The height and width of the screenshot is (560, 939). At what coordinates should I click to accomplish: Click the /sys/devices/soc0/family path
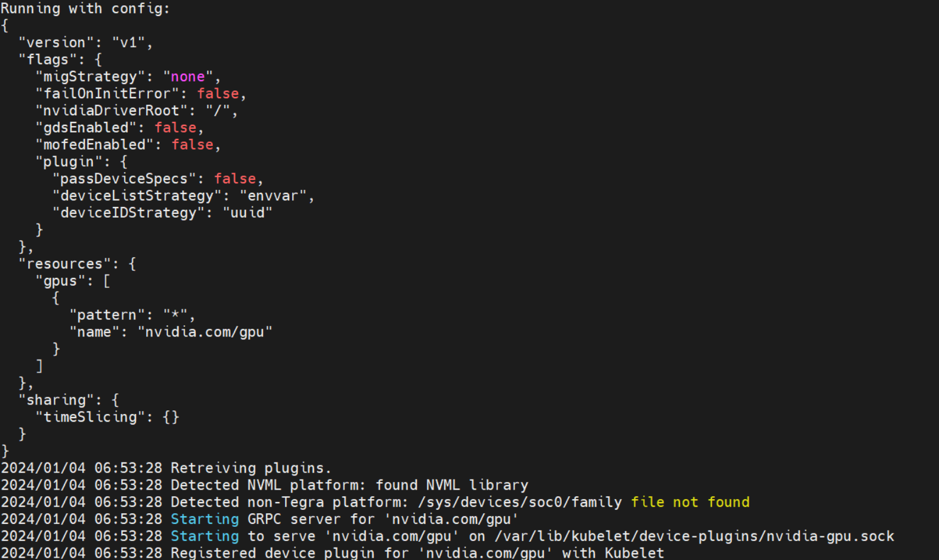tap(520, 503)
